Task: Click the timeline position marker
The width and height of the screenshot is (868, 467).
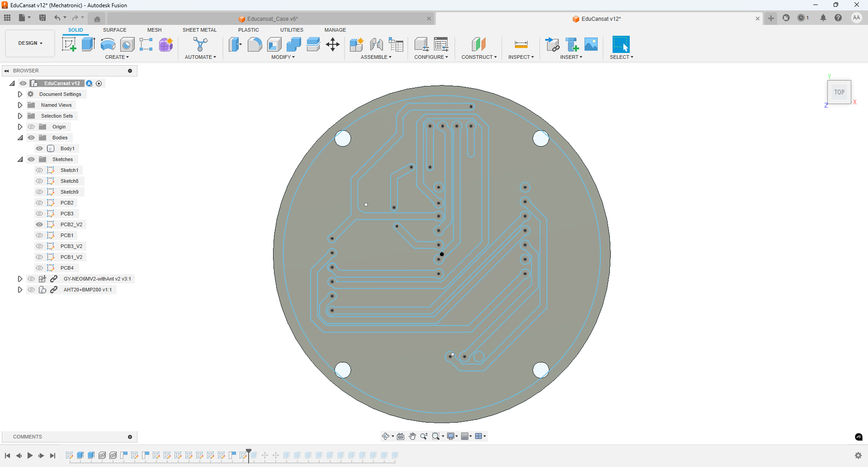Action: pos(249,455)
